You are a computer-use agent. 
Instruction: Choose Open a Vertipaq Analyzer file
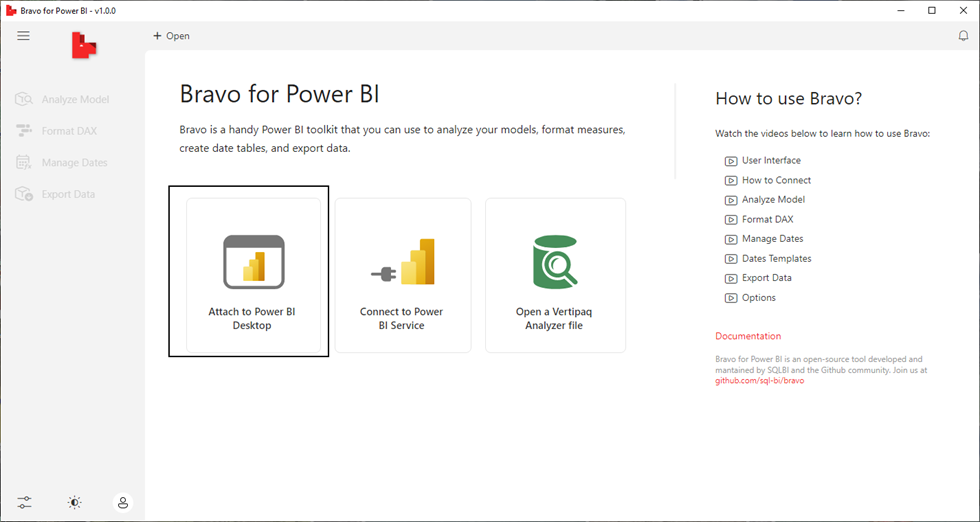[555, 275]
